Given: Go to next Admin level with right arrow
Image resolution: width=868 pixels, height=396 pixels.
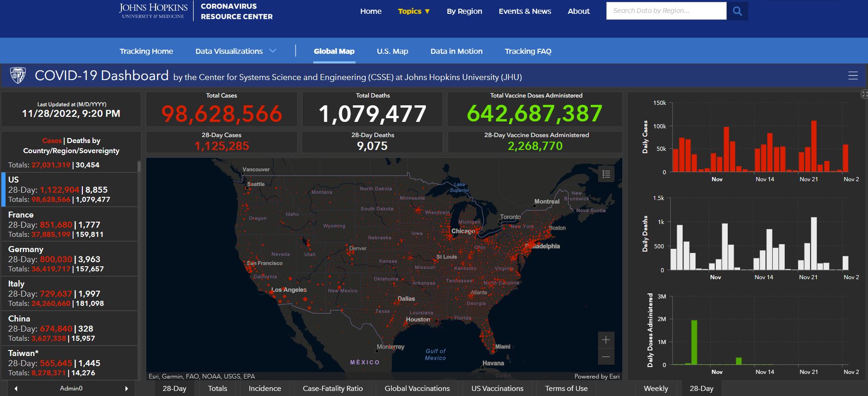Looking at the screenshot, I should coord(126,389).
